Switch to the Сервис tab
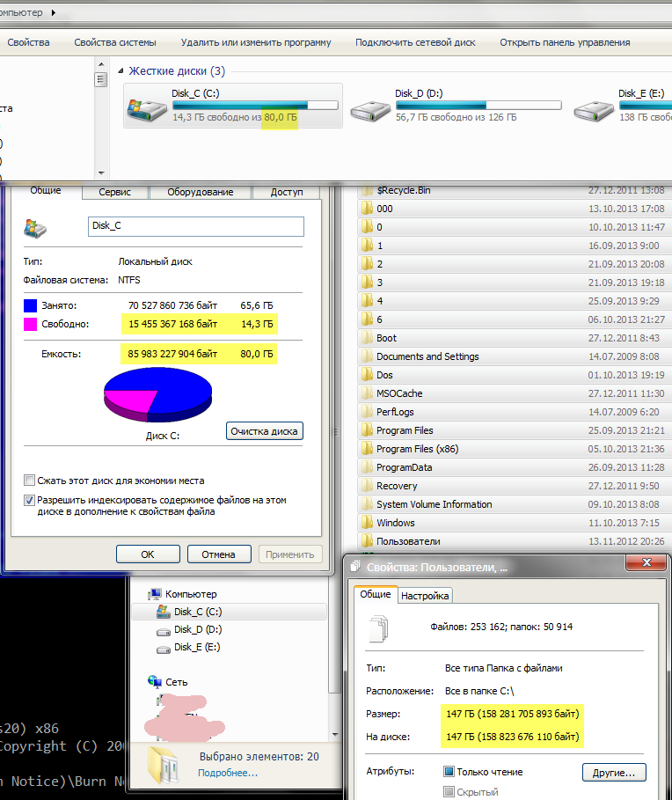Screen dimensions: 672x800 (114, 192)
